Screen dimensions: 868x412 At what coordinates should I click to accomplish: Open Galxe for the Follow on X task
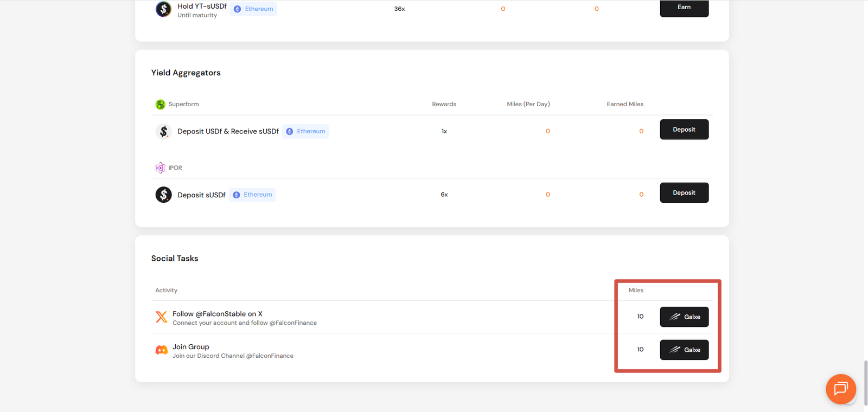click(x=684, y=317)
